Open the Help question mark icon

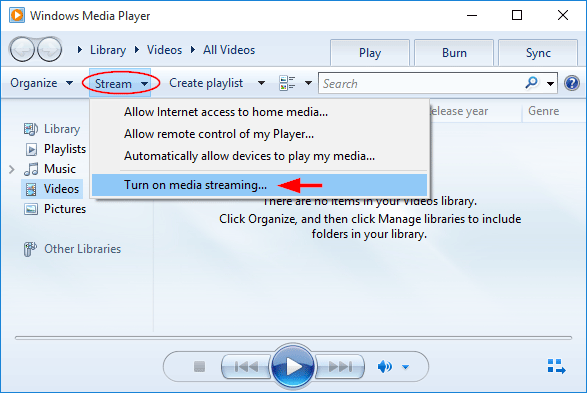click(572, 83)
